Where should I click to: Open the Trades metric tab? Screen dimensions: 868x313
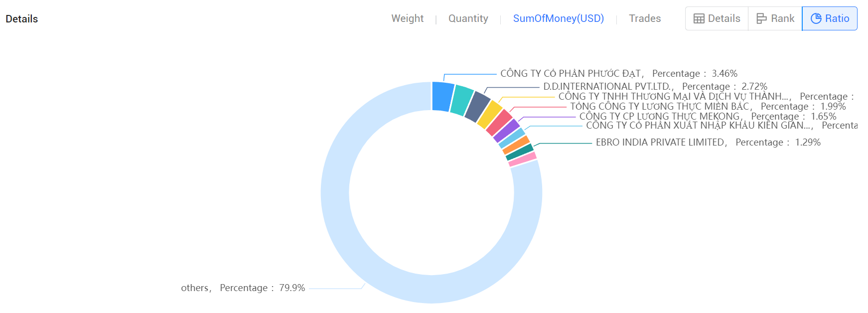pyautogui.click(x=644, y=18)
